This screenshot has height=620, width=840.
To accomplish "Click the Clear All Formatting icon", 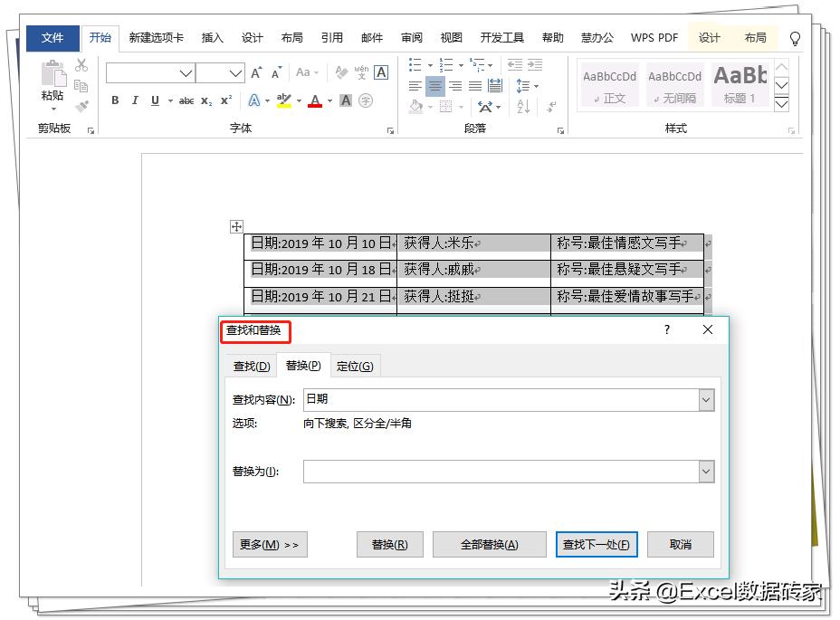I will pos(339,72).
